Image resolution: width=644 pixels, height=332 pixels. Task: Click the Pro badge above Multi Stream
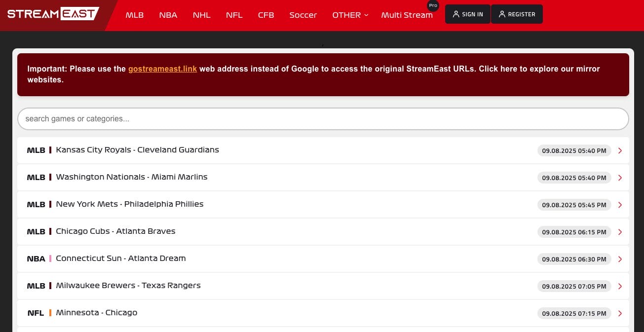(433, 5)
